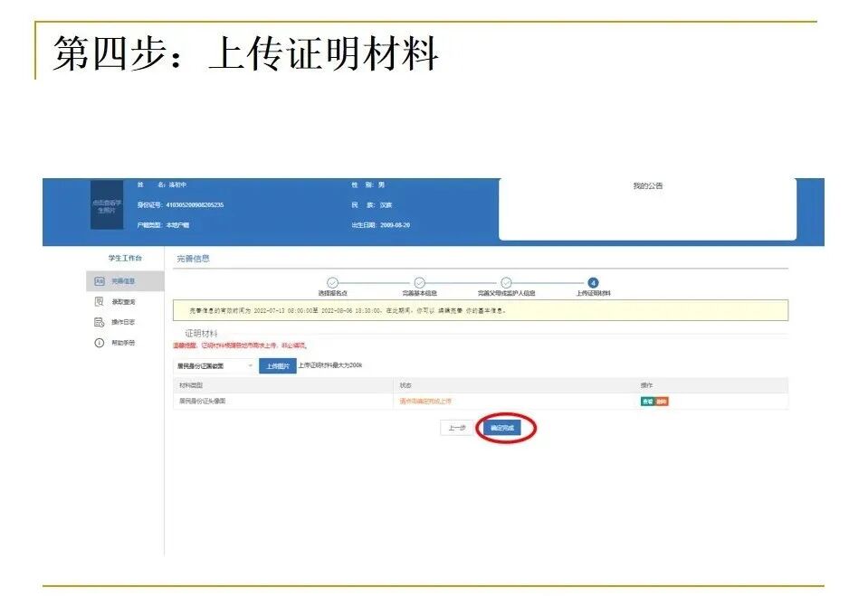Click the blue 上传图片 upload button
The width and height of the screenshot is (868, 596).
pos(279,365)
